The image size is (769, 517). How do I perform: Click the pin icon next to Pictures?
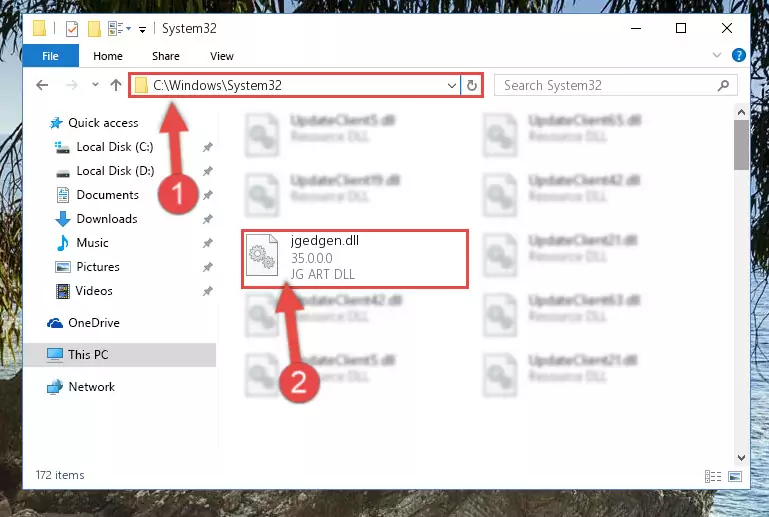coord(208,267)
